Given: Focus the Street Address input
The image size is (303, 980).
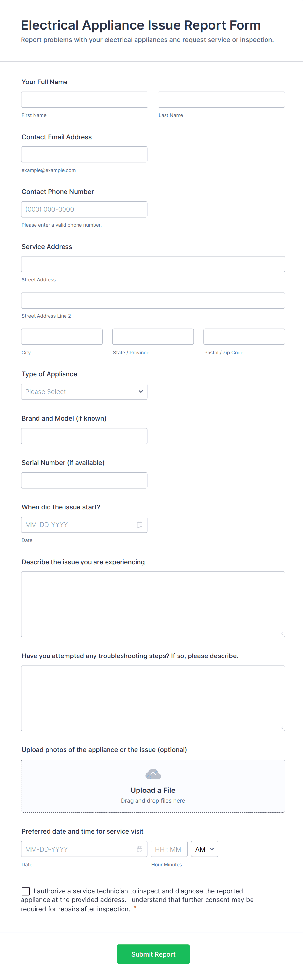Looking at the screenshot, I should click(153, 264).
